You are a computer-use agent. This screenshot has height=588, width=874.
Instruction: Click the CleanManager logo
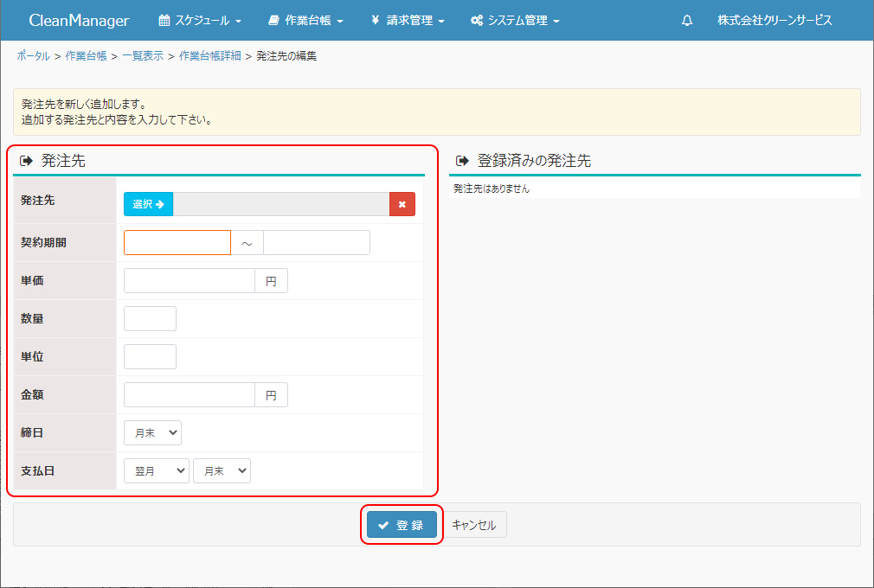[79, 20]
